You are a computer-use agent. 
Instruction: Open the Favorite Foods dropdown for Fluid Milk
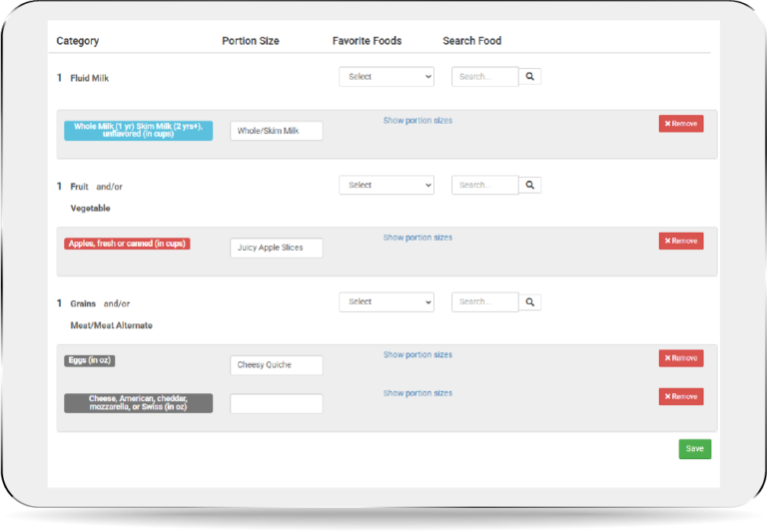(386, 76)
